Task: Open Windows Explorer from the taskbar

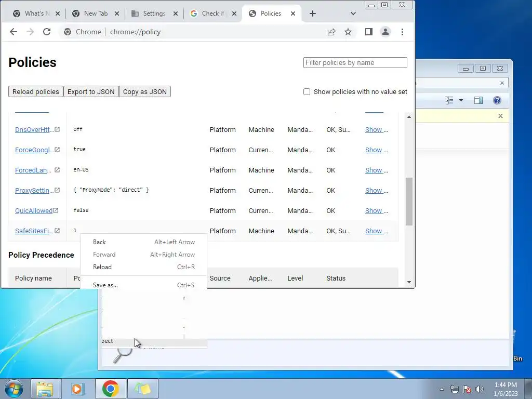Action: (45, 389)
